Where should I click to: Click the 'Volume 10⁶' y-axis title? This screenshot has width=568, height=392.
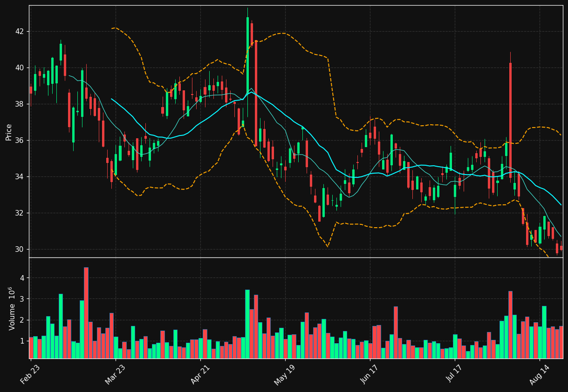11,308
